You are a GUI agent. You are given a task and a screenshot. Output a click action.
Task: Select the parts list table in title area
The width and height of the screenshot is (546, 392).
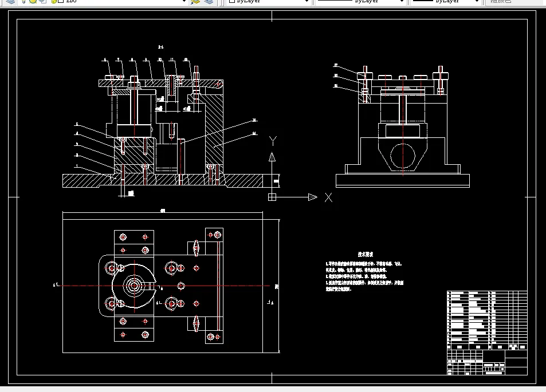(487, 320)
